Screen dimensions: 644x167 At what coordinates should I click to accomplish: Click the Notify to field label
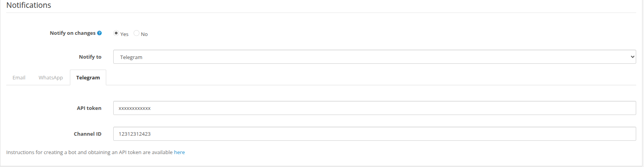point(90,57)
